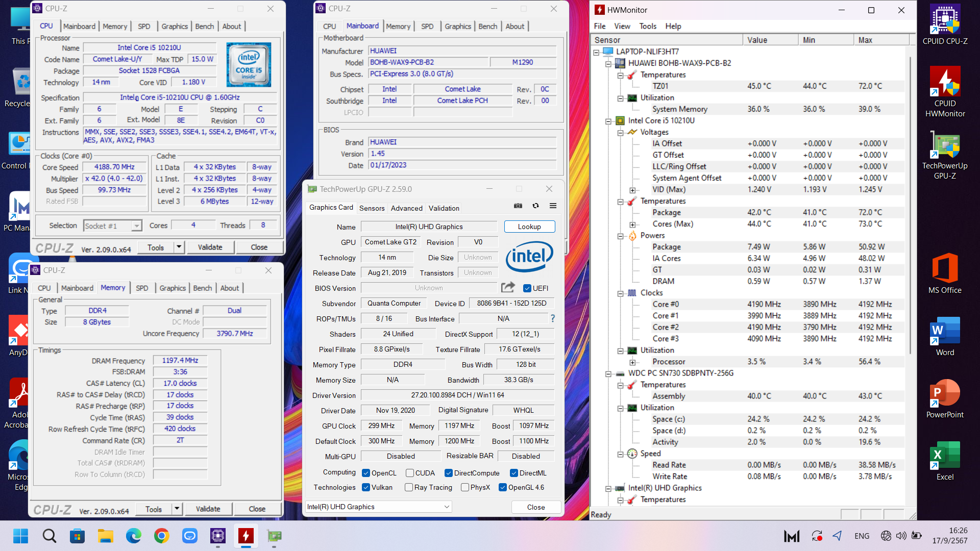
Task: Click the GPU name field Intel(R) UHD Graphics
Action: tap(429, 227)
